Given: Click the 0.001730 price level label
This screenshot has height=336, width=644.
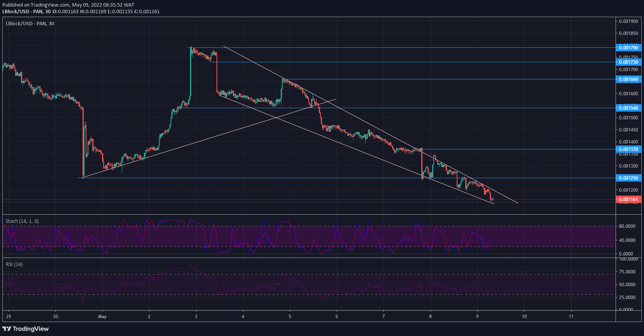Looking at the screenshot, I should [628, 62].
